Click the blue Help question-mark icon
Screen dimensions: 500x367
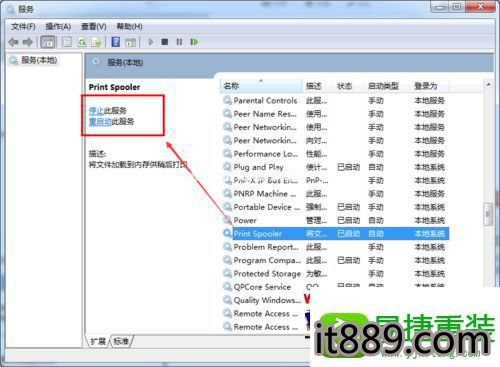[x=116, y=42]
